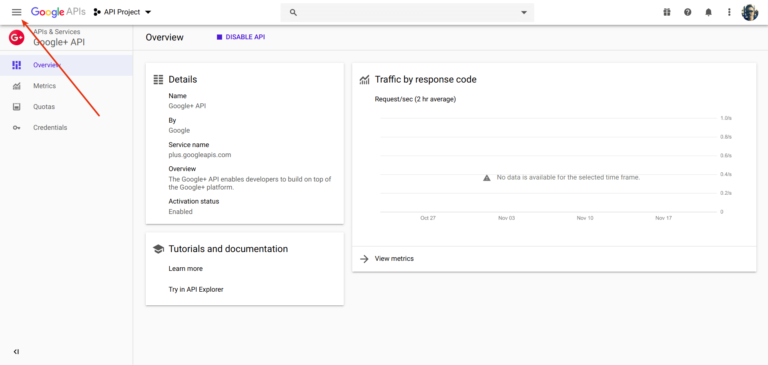Open the help question mark icon
This screenshot has height=365, width=768.
tap(688, 12)
